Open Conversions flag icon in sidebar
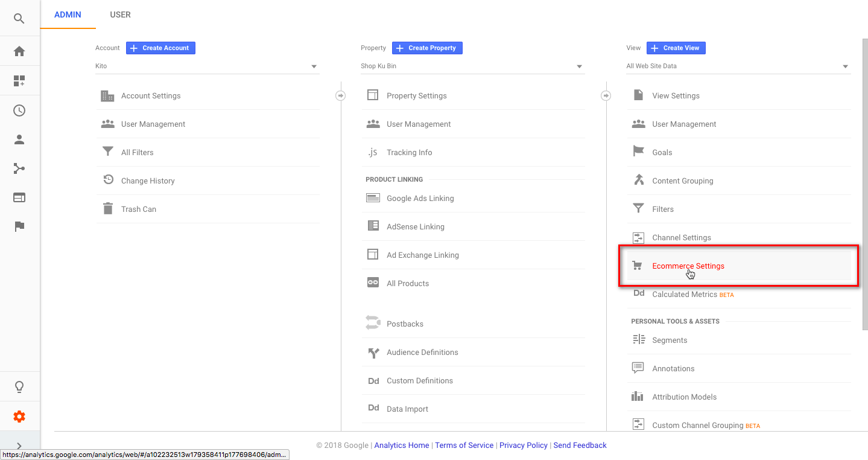This screenshot has width=868, height=460. (19, 226)
